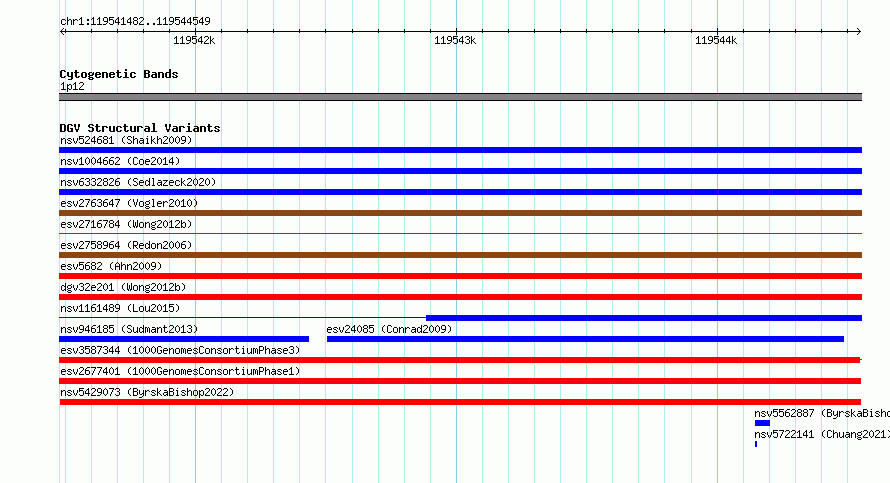890x483 pixels.
Task: Click the small blue nsv5562887 bar
Action: click(x=762, y=423)
